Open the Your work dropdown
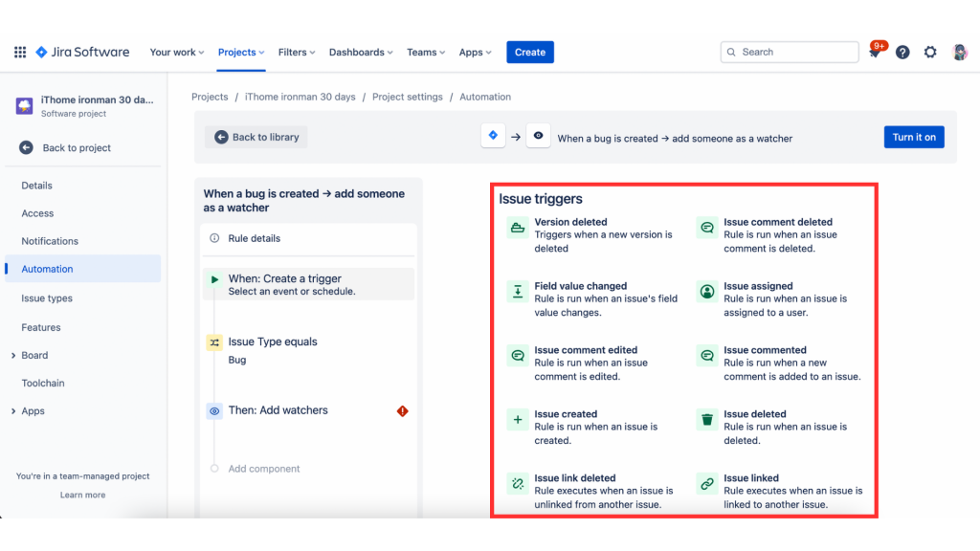This screenshot has height=551, width=980. click(x=177, y=52)
